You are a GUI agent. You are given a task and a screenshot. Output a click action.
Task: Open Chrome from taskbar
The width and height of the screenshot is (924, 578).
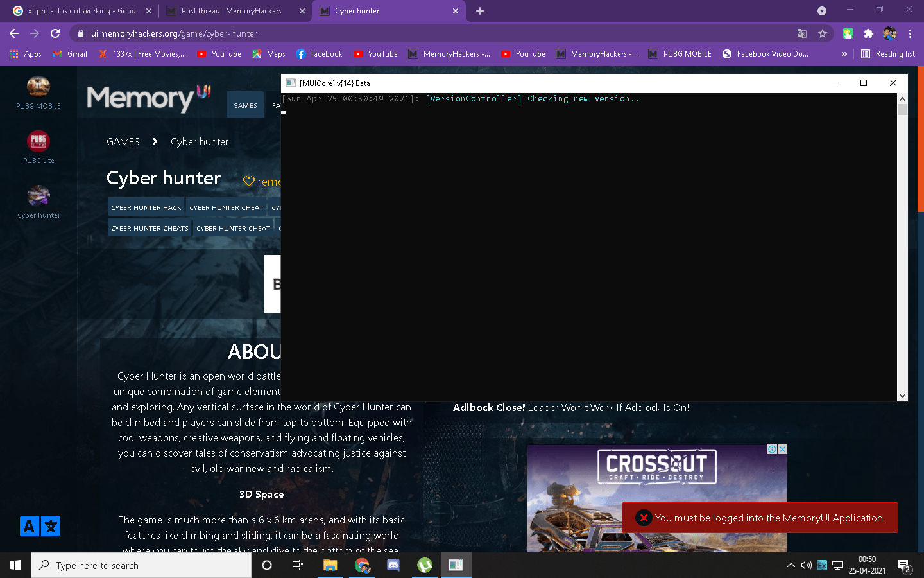point(362,565)
